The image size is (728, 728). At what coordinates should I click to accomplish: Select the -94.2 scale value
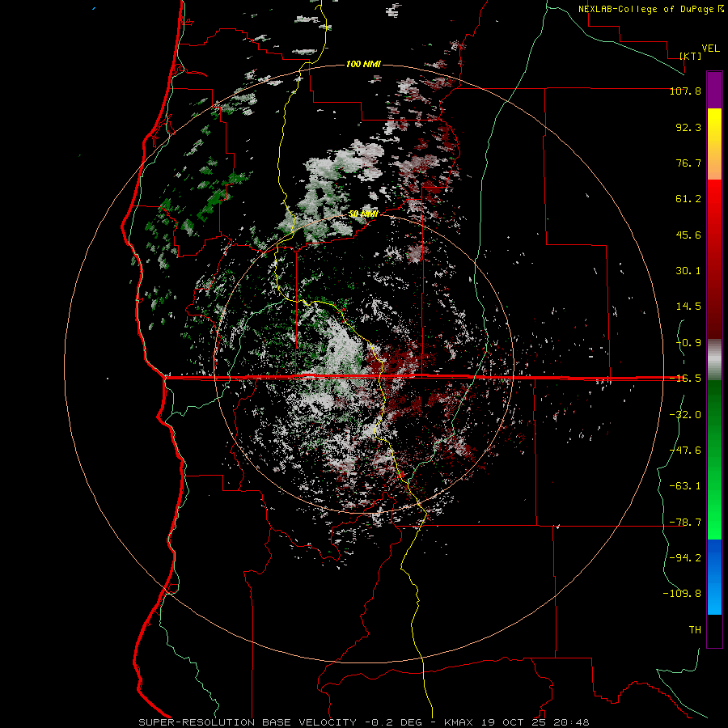[x=685, y=558]
